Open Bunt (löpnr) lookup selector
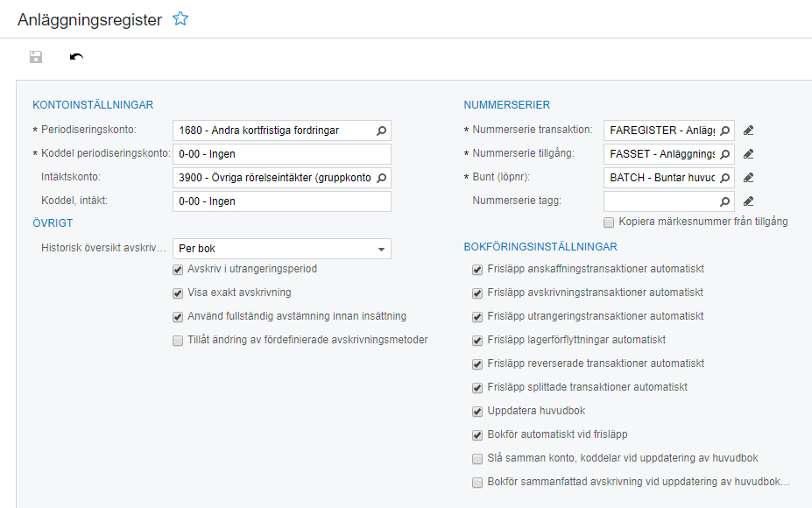 click(x=724, y=178)
